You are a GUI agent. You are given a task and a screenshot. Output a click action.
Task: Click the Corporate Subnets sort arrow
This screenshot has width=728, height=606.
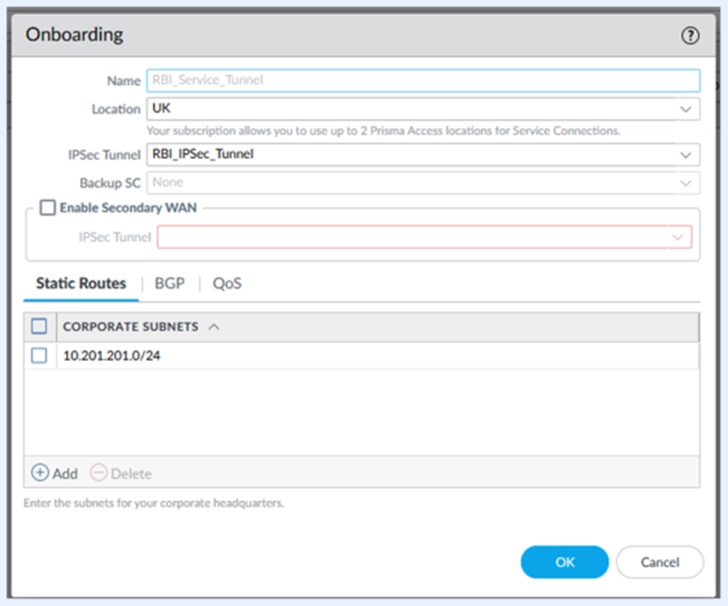tap(215, 327)
